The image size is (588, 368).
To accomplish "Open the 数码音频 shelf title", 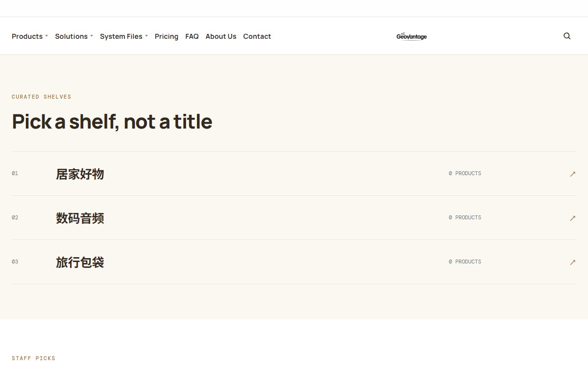I will (x=80, y=218).
